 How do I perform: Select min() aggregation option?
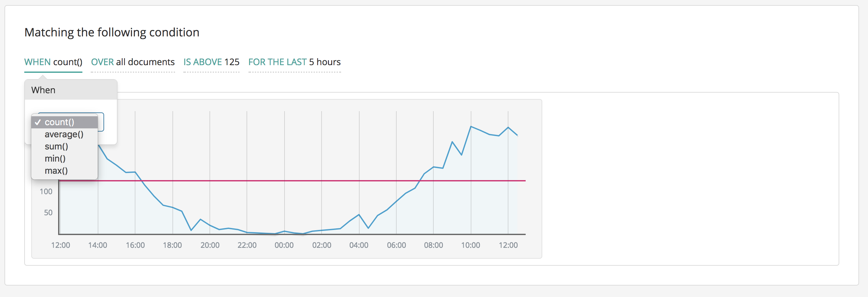click(x=55, y=158)
